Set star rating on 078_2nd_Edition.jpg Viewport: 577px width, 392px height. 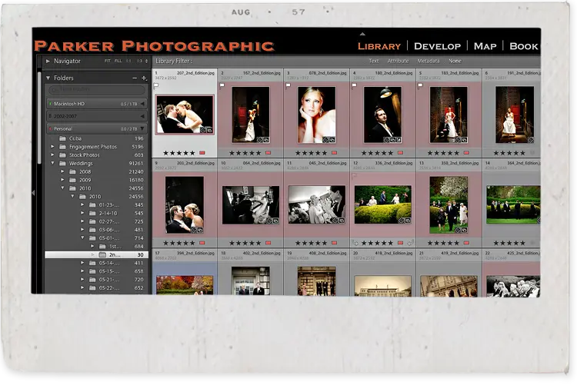pos(311,153)
